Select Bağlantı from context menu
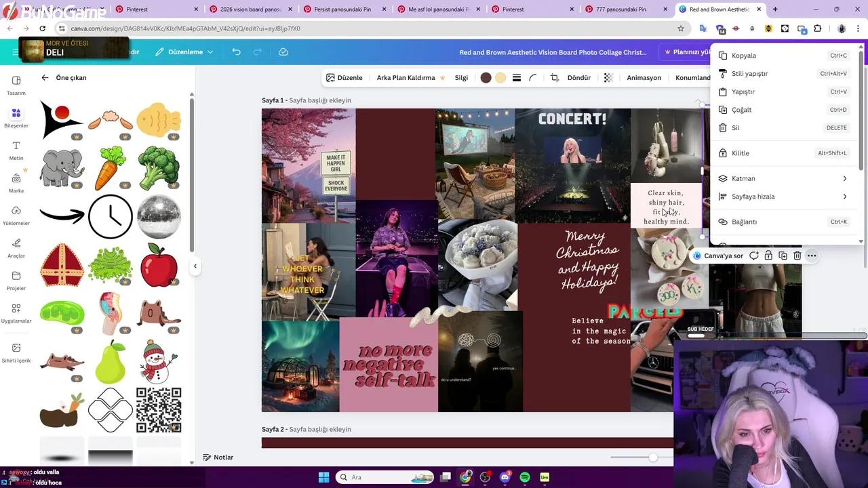This screenshot has height=488, width=868. [785, 222]
